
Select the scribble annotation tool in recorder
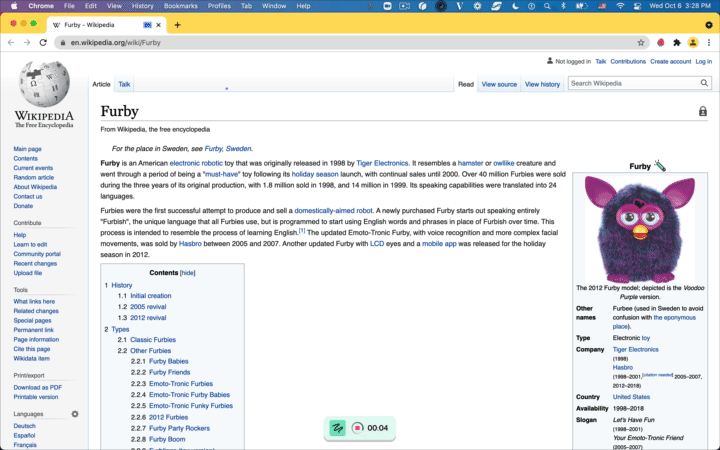click(338, 428)
